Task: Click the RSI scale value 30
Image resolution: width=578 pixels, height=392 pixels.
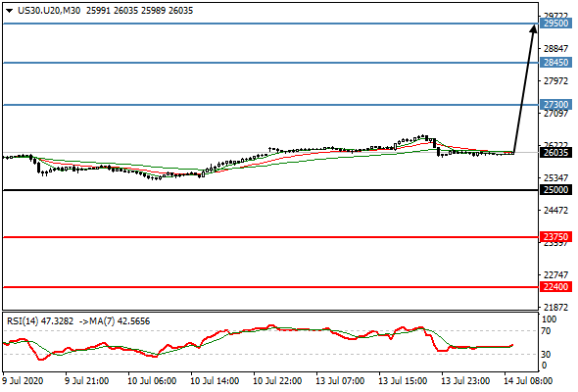Action: (x=546, y=355)
